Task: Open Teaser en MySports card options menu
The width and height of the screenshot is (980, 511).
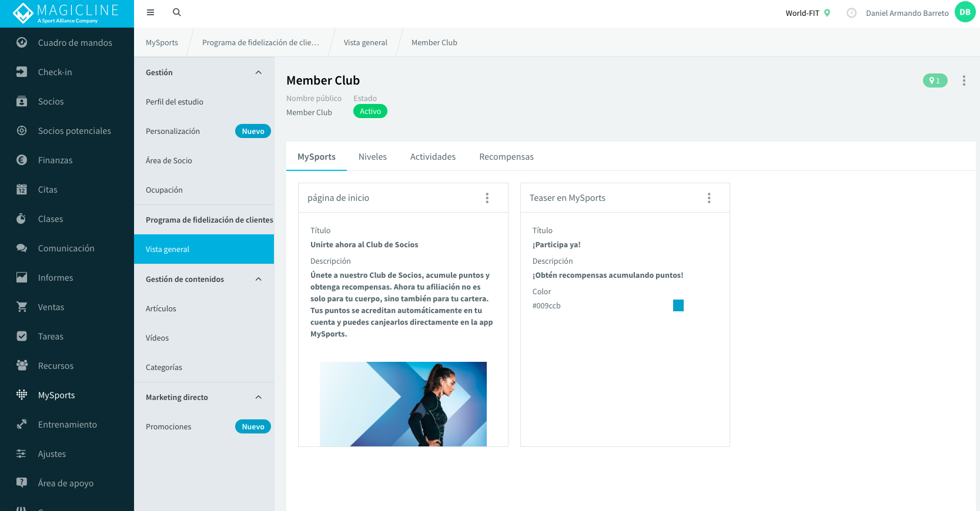Action: pos(709,198)
